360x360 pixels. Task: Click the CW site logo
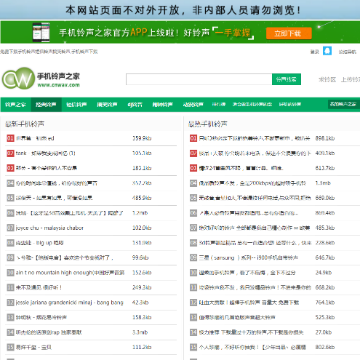pos(18,78)
